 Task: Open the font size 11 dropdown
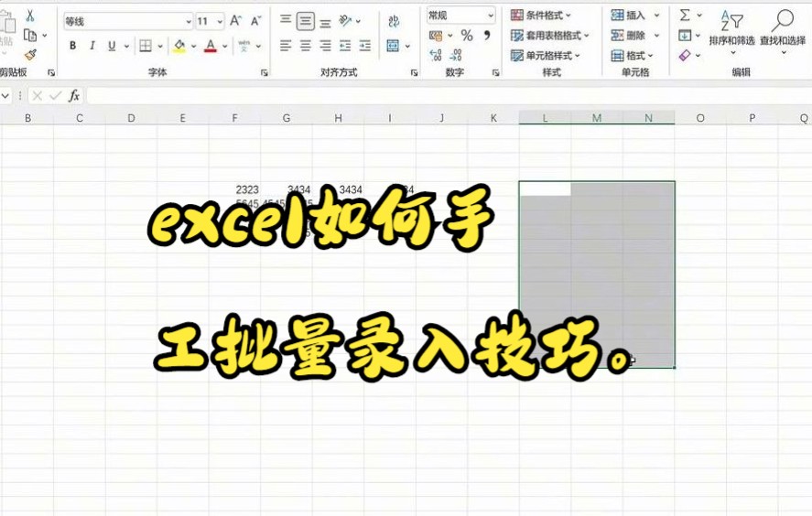[220, 21]
